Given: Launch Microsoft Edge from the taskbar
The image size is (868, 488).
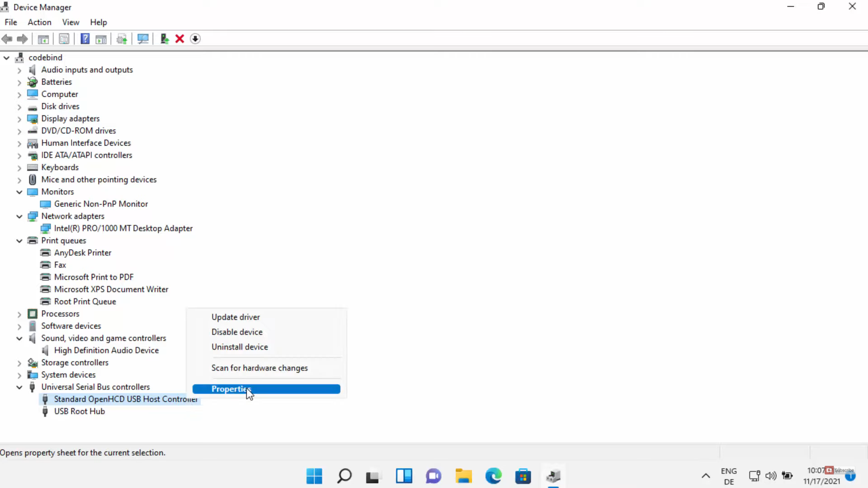Looking at the screenshot, I should 493,476.
